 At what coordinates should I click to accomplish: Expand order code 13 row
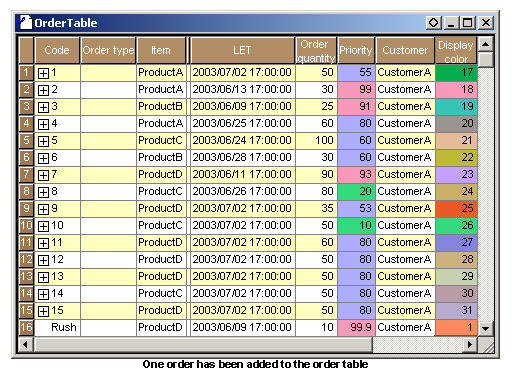tap(43, 277)
